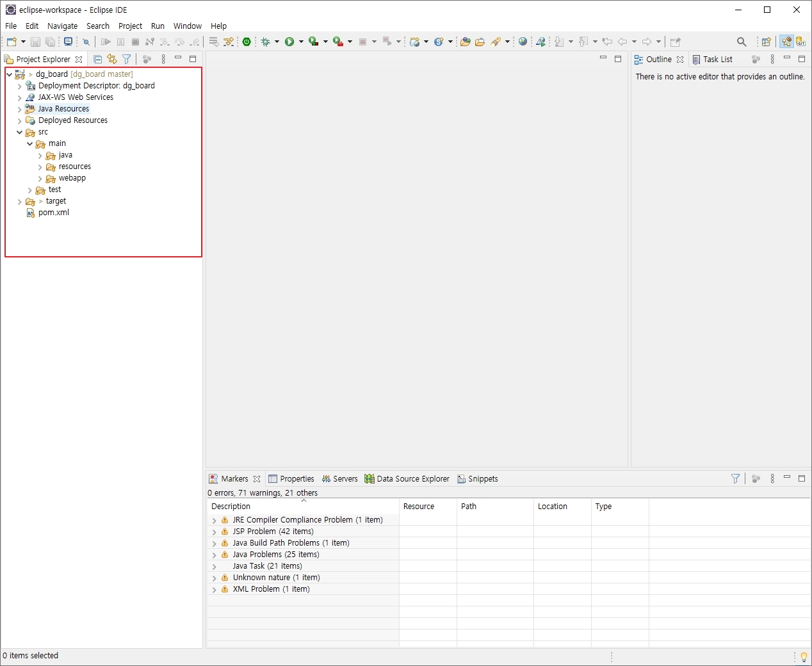Sort markers by Location column header

[x=562, y=506]
